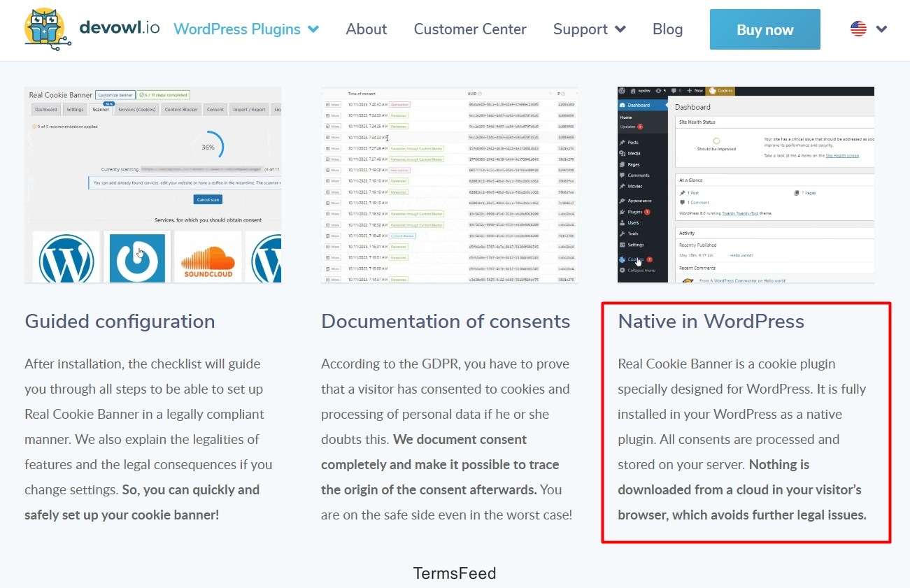Navigate to the Blog
This screenshot has height=588, width=910.
pos(667,29)
